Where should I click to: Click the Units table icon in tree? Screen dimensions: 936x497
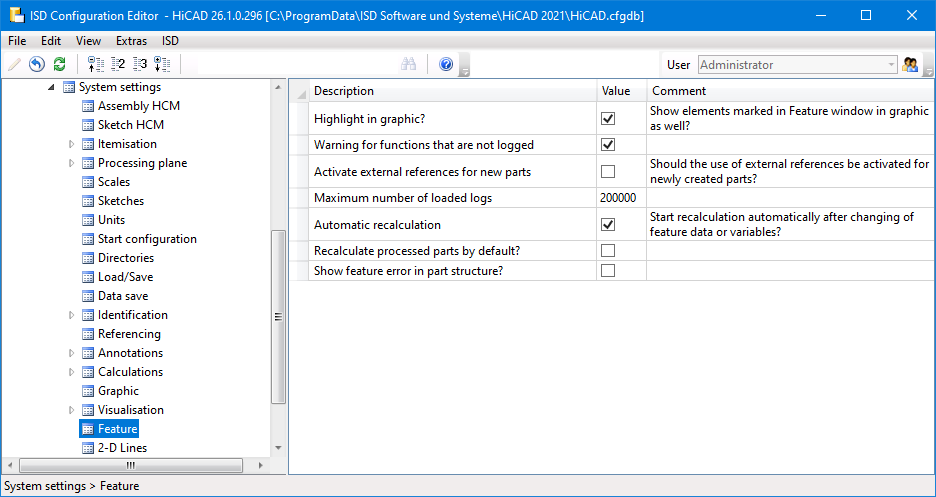point(88,220)
